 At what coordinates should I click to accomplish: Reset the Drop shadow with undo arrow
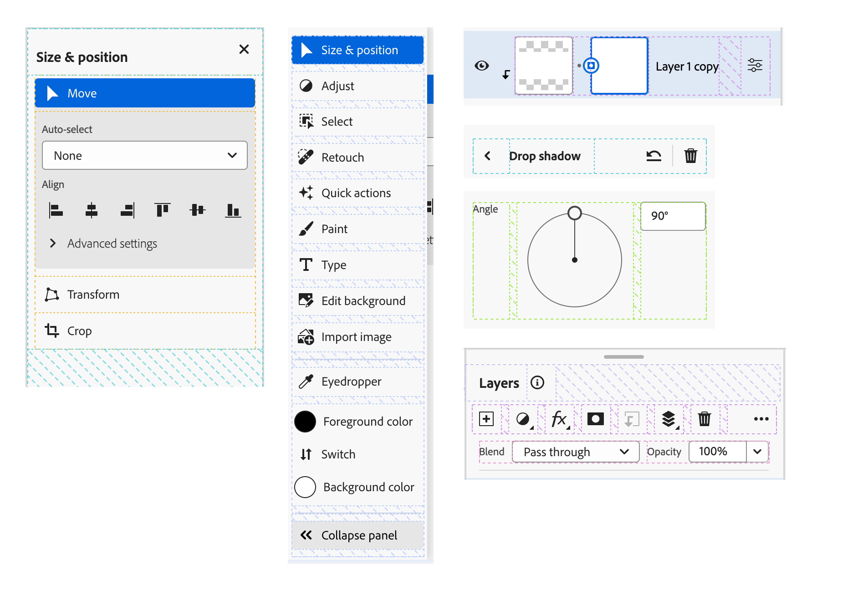[654, 156]
